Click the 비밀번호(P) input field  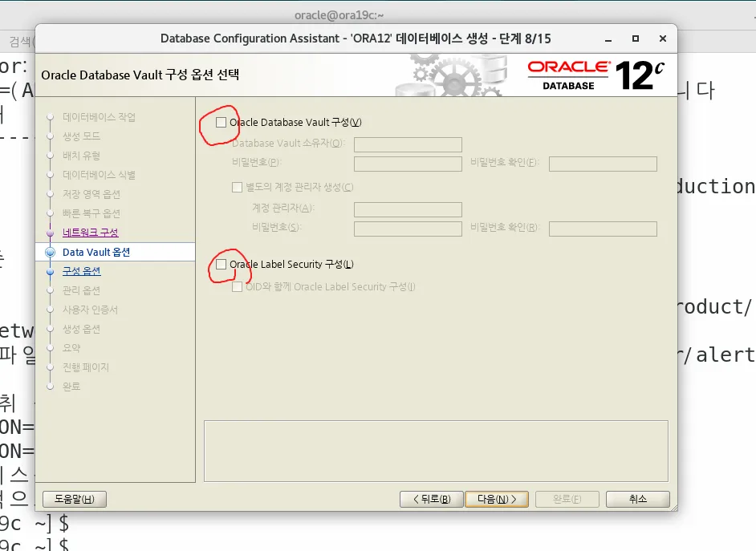(408, 164)
